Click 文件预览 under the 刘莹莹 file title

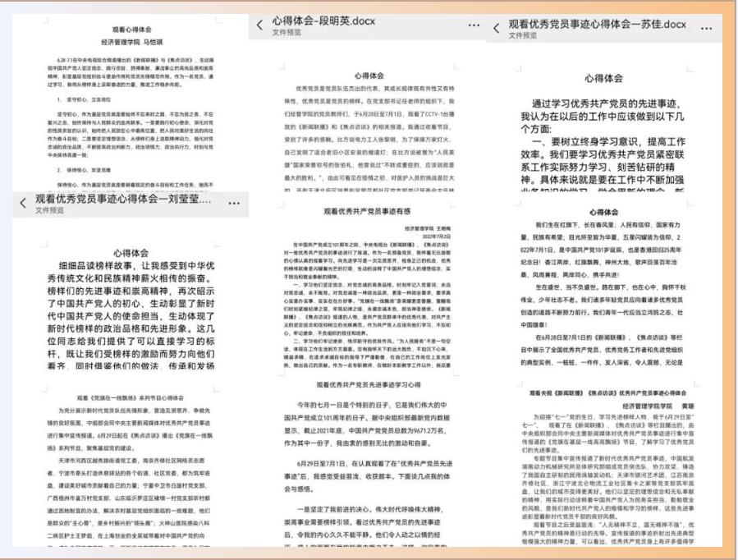pyautogui.click(x=49, y=210)
